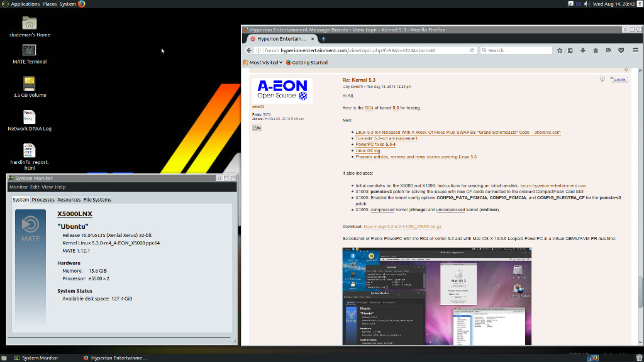Open the smiley-face chat icon in Firefox toolbar
644x362 pixels.
608,50
